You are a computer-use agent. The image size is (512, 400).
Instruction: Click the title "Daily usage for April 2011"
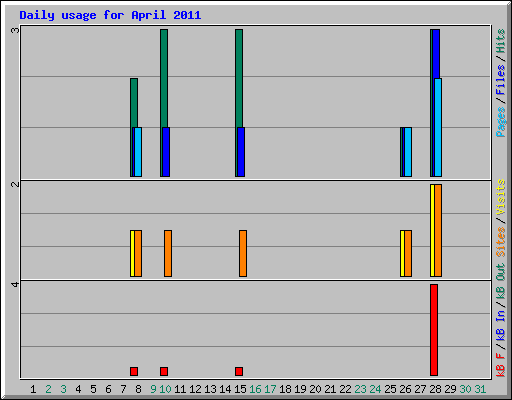[x=110, y=15]
